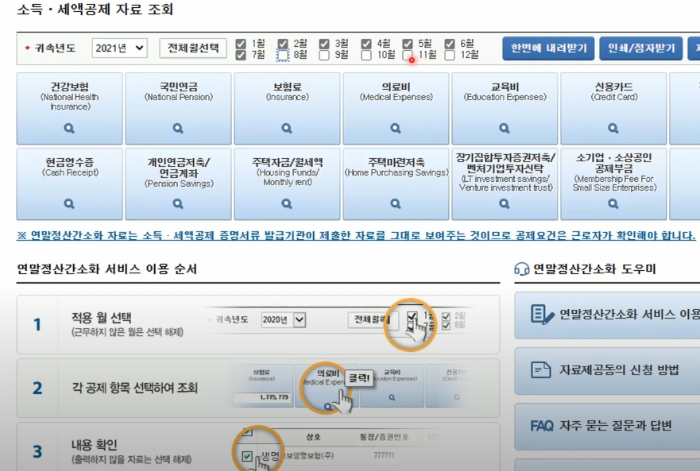The height and width of the screenshot is (471, 700).
Task: Click the 각 공제 항목 선택하여 조회 text
Action: click(x=135, y=388)
